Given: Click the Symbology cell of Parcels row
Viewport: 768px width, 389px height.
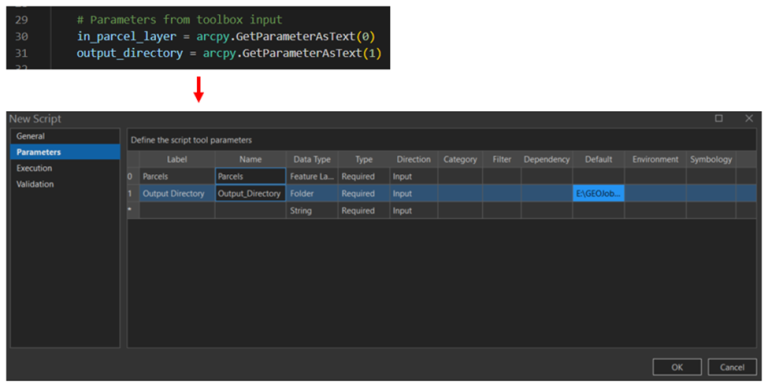Looking at the screenshot, I should tap(711, 176).
